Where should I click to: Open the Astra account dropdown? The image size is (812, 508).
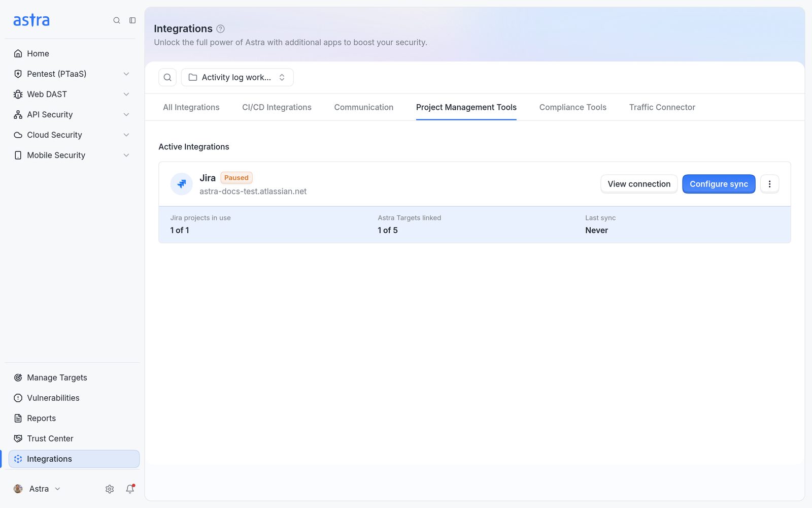(37, 489)
